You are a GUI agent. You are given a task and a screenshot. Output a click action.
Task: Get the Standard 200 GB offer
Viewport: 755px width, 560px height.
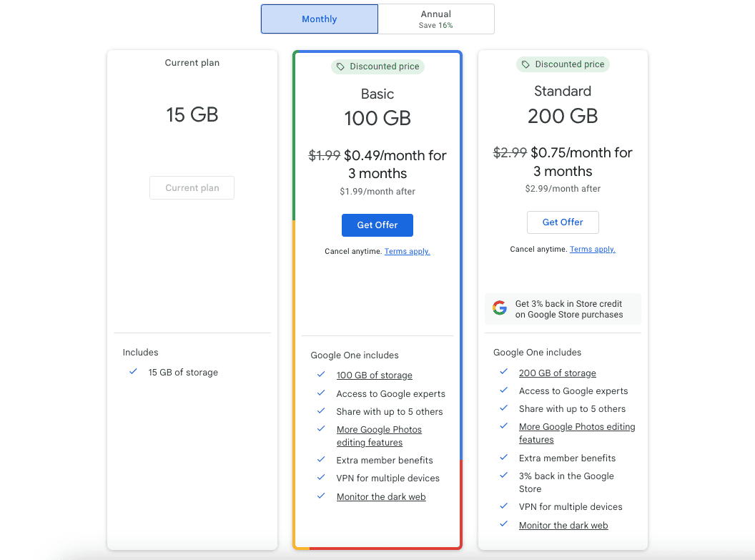(x=563, y=222)
